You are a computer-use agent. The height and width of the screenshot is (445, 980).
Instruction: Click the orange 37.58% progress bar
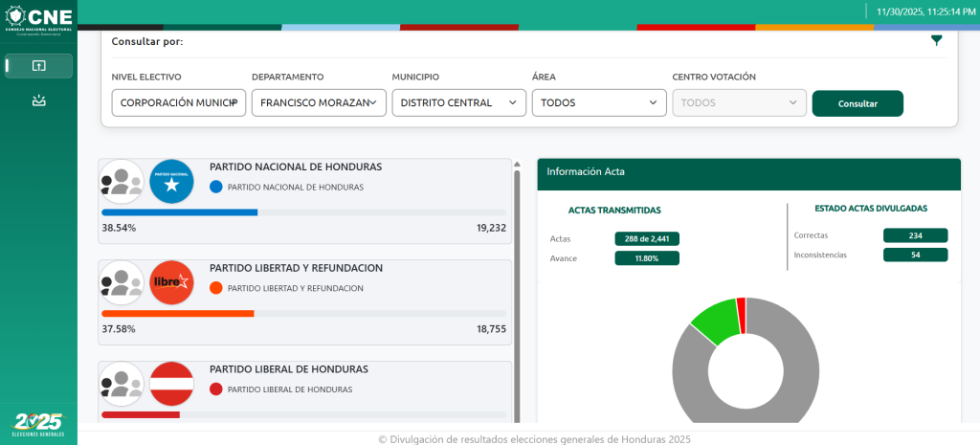tap(177, 314)
